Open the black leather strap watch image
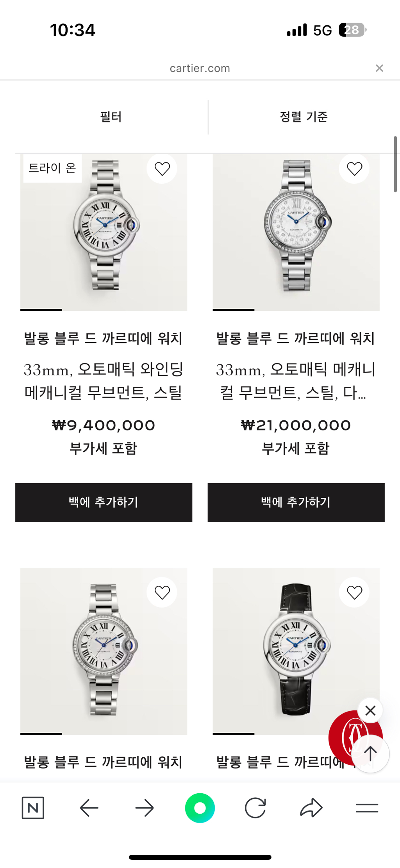Screen dimensions: 400x868 point(296,651)
